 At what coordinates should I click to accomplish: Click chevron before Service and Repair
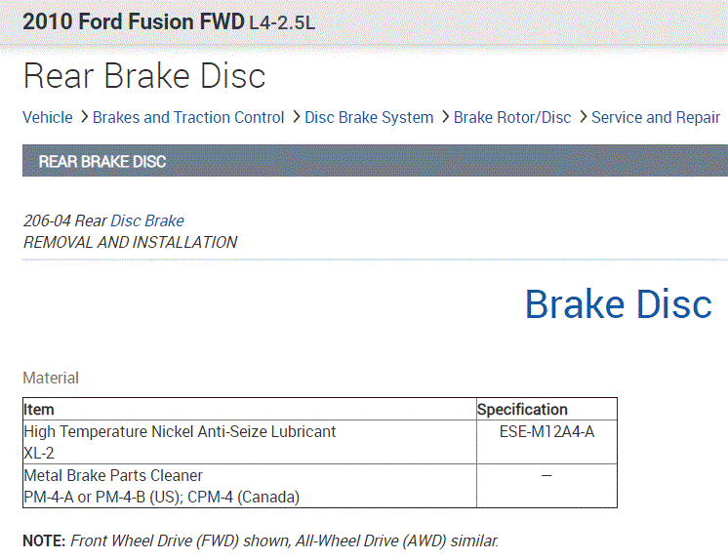click(582, 117)
